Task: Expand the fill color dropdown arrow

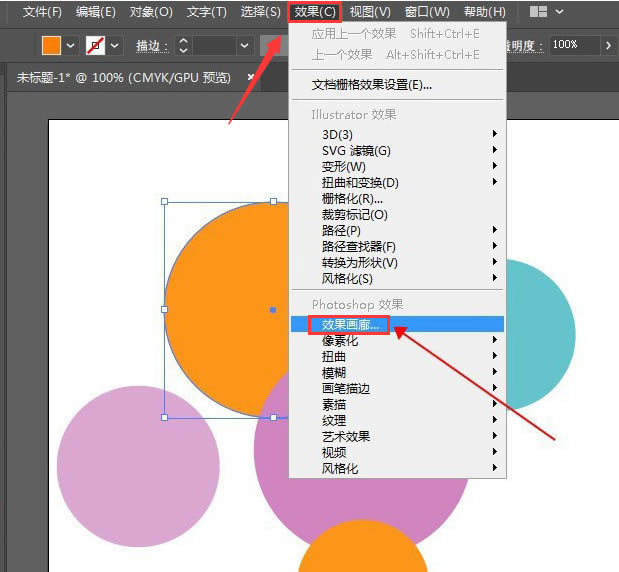Action: [70, 46]
